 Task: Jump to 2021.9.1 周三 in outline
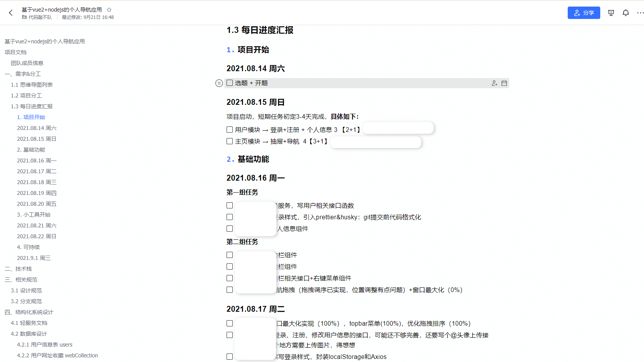34,258
